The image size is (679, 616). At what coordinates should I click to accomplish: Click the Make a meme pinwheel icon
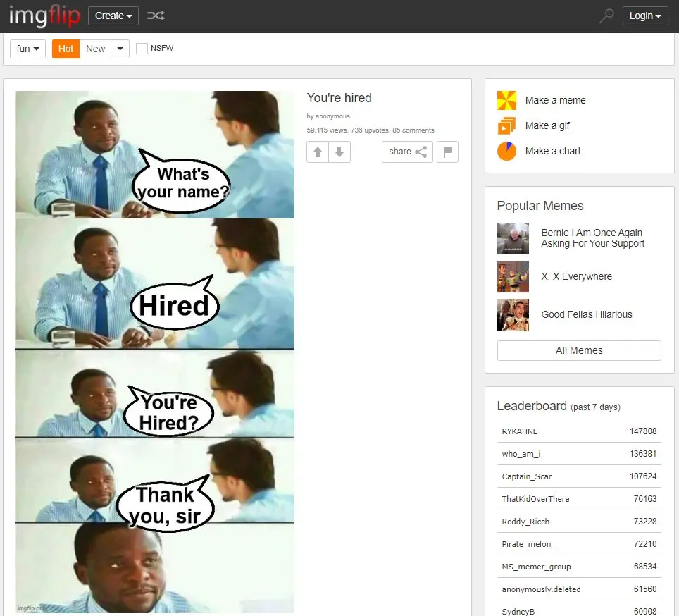pos(506,100)
